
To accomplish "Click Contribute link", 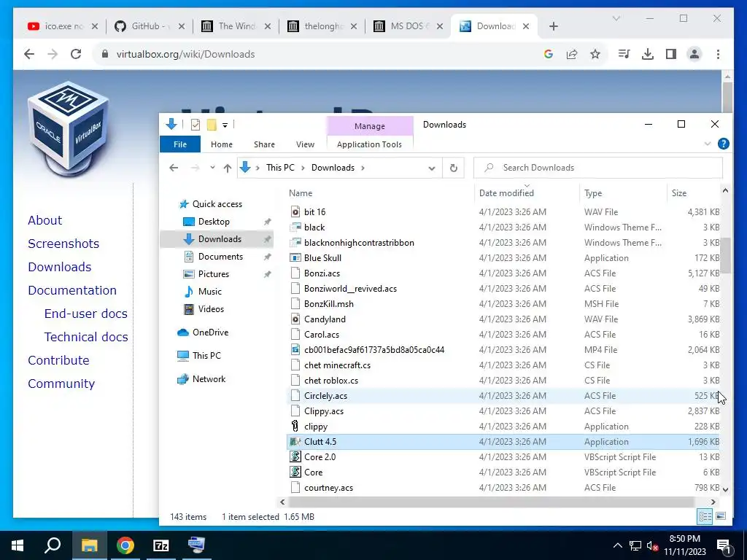I will pyautogui.click(x=58, y=360).
